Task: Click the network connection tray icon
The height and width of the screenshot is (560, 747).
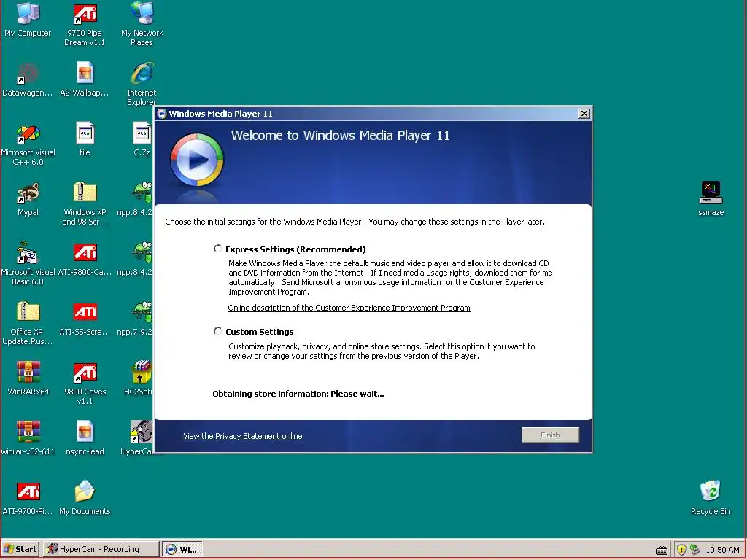Action: [694, 550]
